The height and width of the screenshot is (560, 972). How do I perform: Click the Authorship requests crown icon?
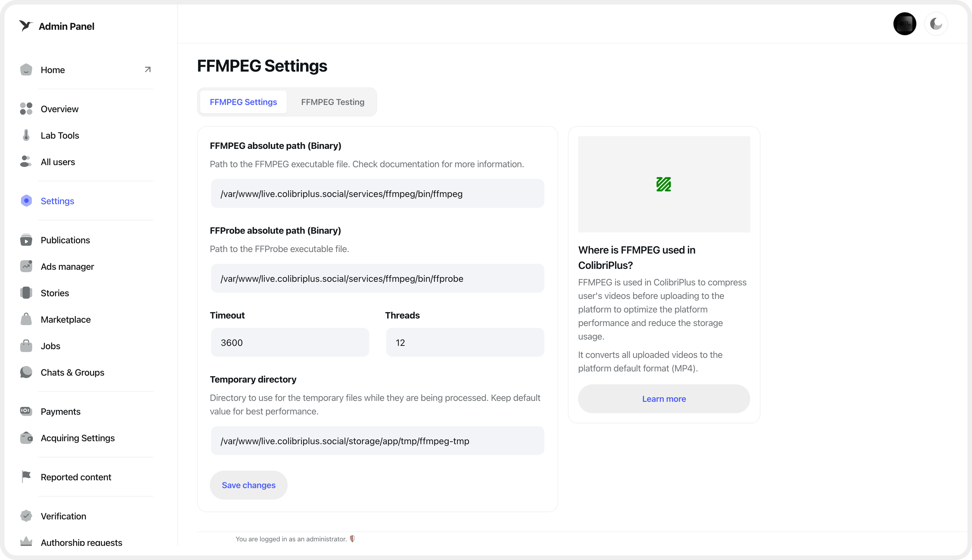(26, 542)
